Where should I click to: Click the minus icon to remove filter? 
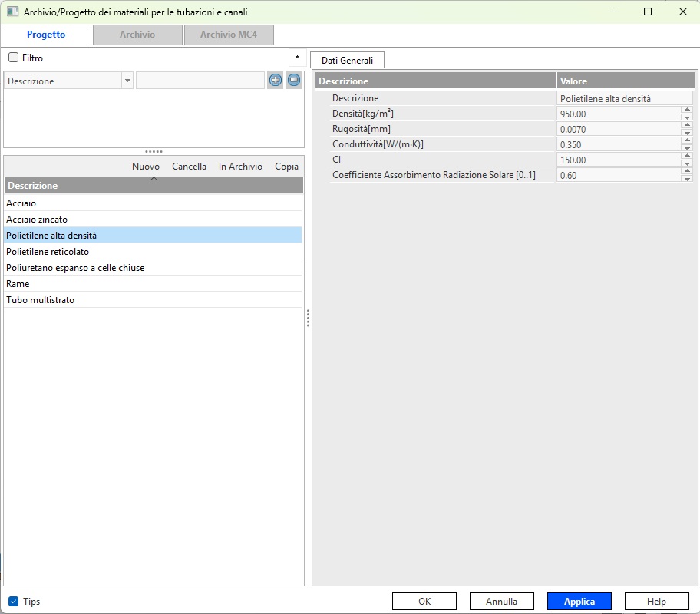293,80
